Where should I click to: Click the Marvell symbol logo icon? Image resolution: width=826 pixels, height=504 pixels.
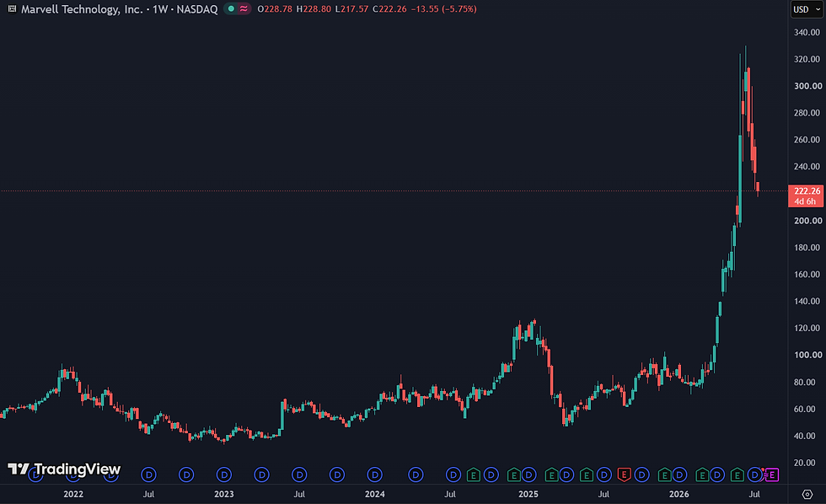coord(12,9)
